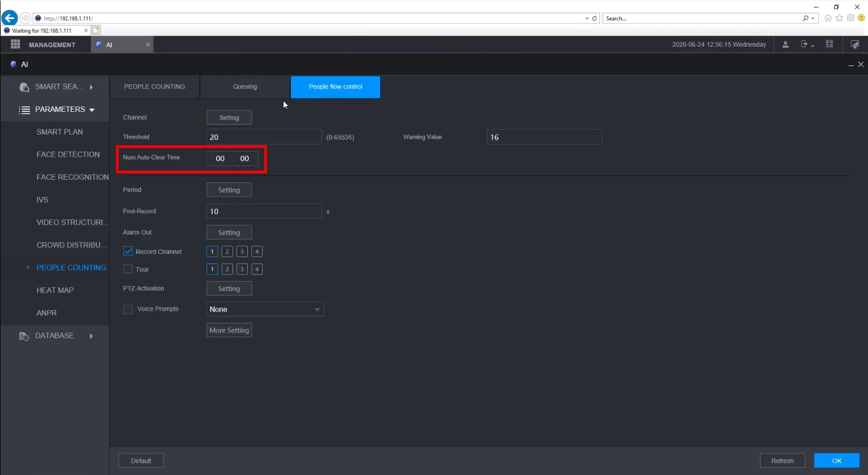Close the AI module tab
This screenshot has width=868, height=475.
click(148, 45)
